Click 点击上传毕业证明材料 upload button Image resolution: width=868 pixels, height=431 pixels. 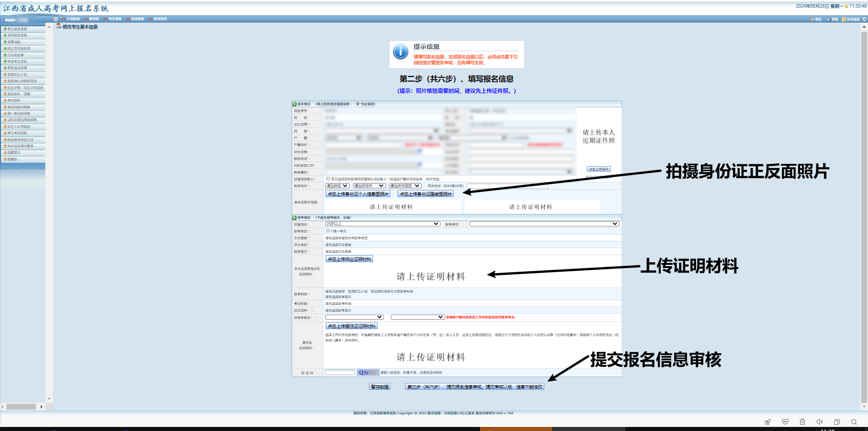pos(349,259)
